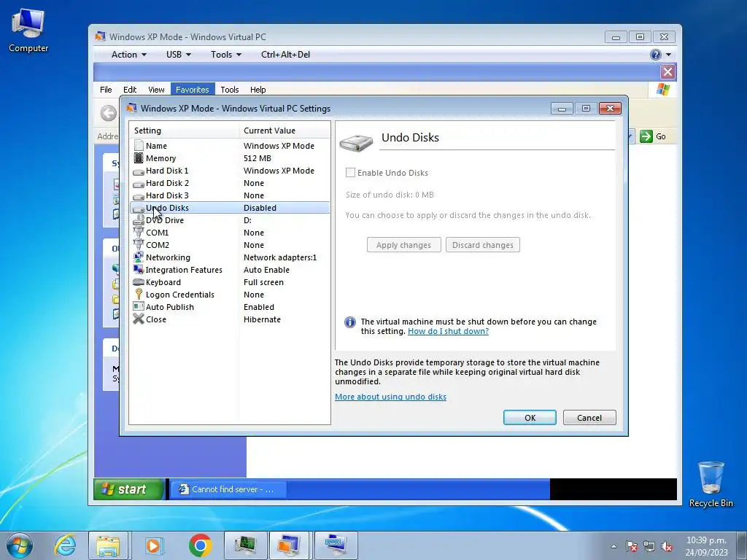Viewport: 747px width, 560px height.
Task: Launch Internet Explorer from taskbar
Action: coord(65,545)
